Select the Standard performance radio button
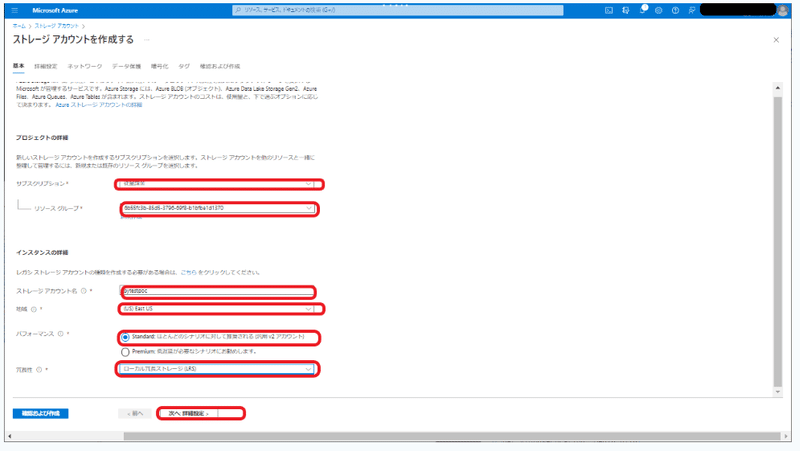Screen dimensions: 800x451 click(125, 337)
